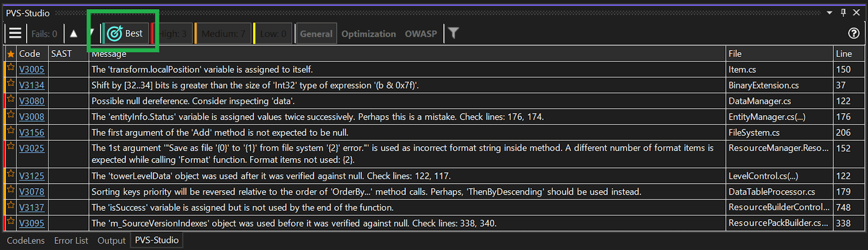Open the window position dropdown arrow
This screenshot has width=868, height=250.
click(x=829, y=12)
